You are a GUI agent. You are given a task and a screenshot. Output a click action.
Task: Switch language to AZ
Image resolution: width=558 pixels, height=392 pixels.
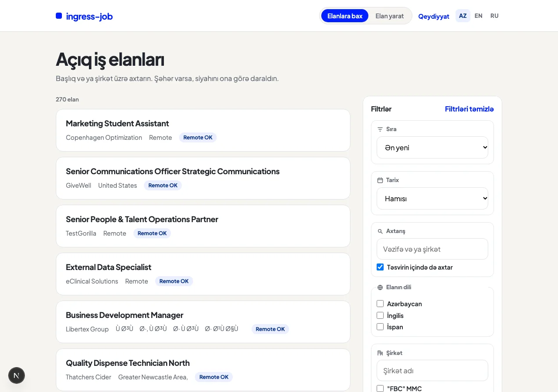click(463, 16)
